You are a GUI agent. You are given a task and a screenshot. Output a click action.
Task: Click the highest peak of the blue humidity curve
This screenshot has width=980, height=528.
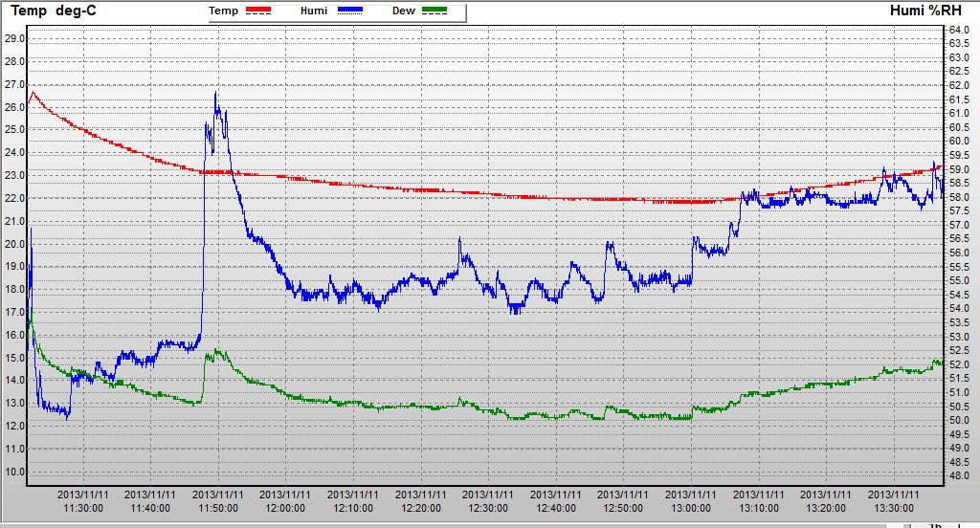click(216, 93)
